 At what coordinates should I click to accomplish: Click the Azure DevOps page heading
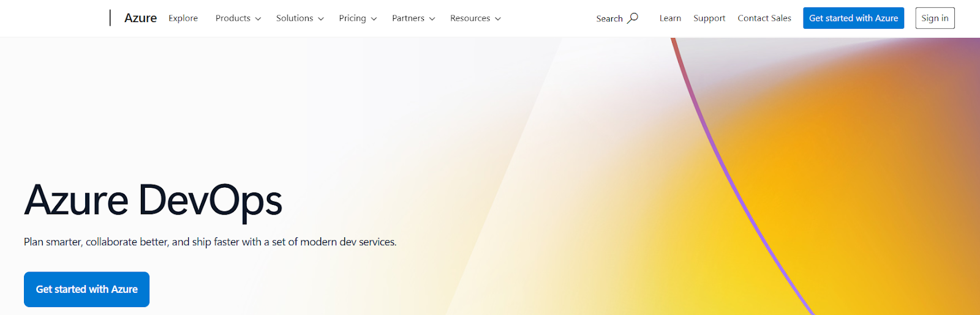click(x=153, y=200)
